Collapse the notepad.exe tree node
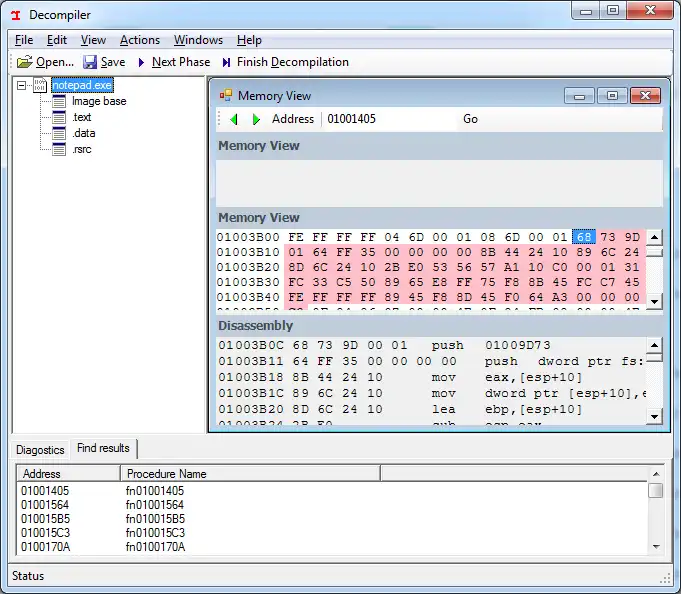 pyautogui.click(x=22, y=85)
